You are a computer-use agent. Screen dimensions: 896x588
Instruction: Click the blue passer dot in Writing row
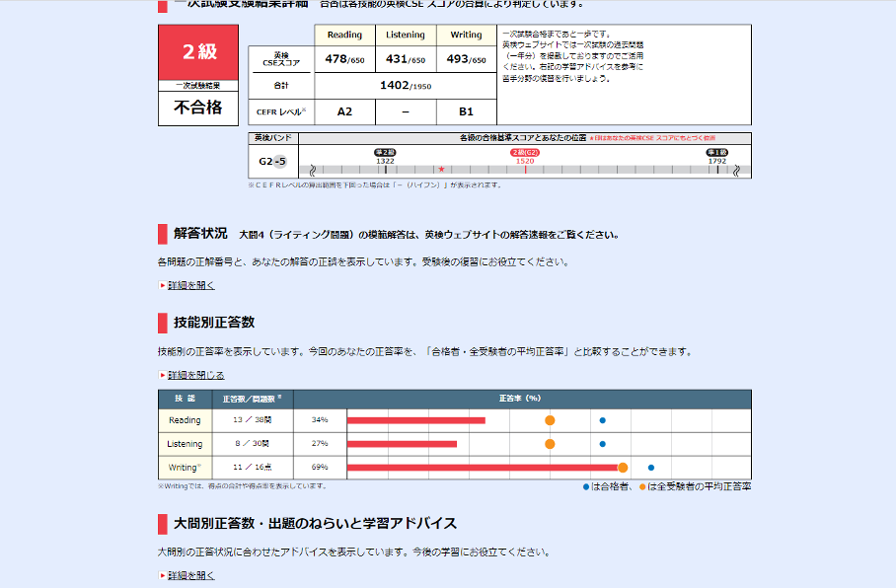pyautogui.click(x=651, y=468)
